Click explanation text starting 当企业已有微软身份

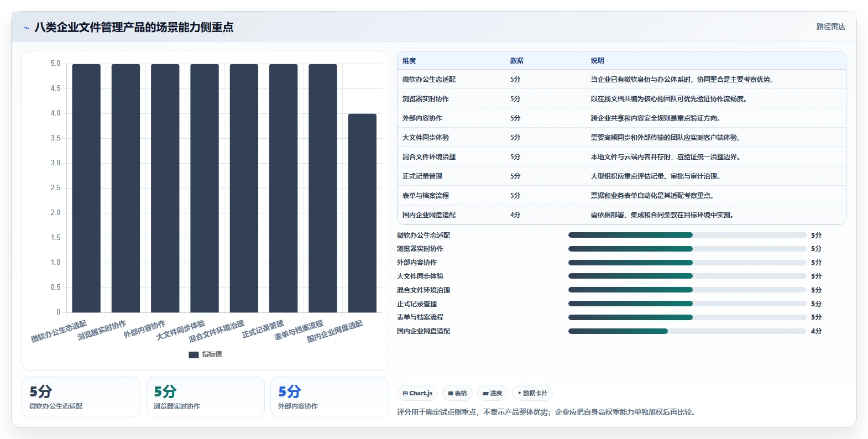tap(683, 80)
